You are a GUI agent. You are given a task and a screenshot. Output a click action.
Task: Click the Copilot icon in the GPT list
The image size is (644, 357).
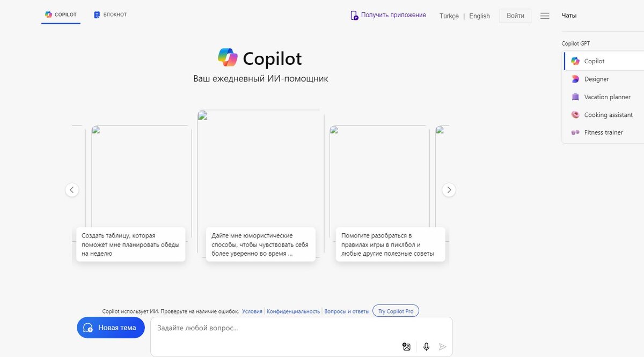pyautogui.click(x=575, y=61)
